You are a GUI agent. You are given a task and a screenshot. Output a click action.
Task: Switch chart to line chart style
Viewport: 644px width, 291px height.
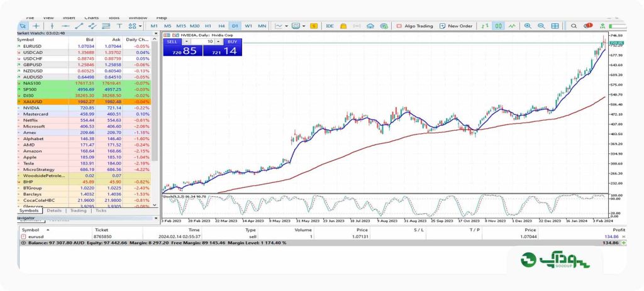pos(512,26)
